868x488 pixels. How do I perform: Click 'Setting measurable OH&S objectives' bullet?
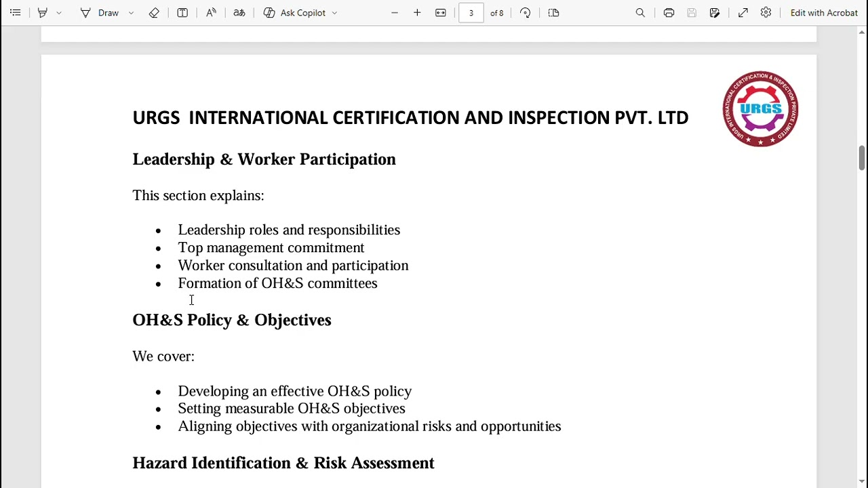(x=292, y=408)
